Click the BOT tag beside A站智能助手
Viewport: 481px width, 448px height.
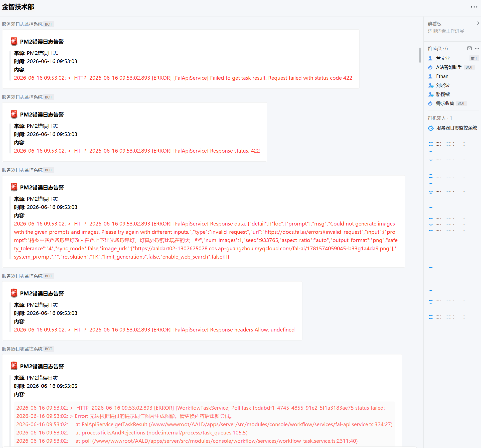(469, 67)
